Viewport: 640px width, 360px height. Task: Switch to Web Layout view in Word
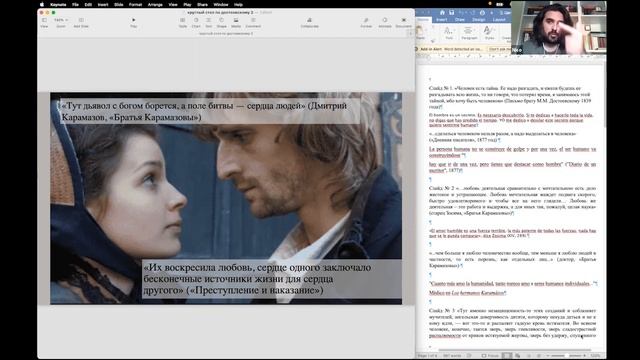coord(518,356)
